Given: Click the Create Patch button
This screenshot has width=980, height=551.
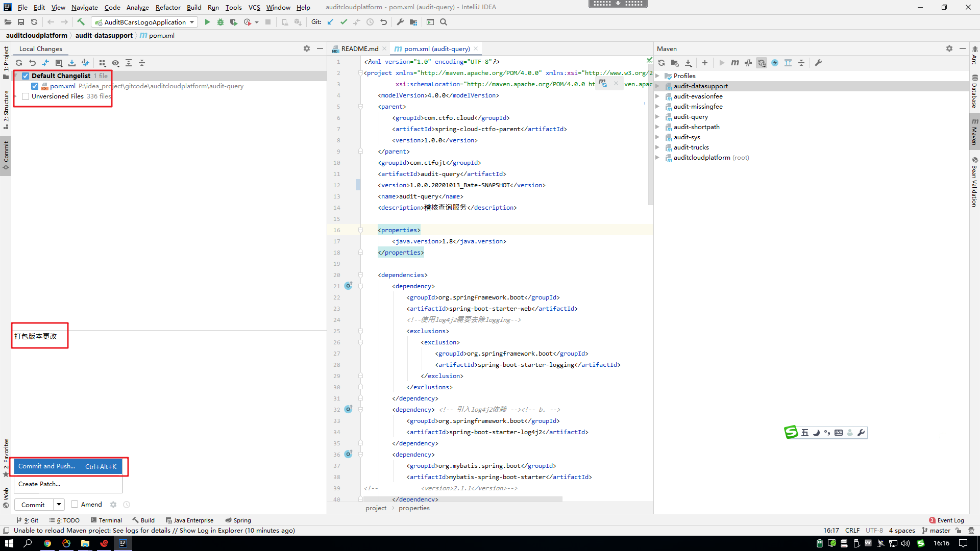Looking at the screenshot, I should tap(38, 484).
